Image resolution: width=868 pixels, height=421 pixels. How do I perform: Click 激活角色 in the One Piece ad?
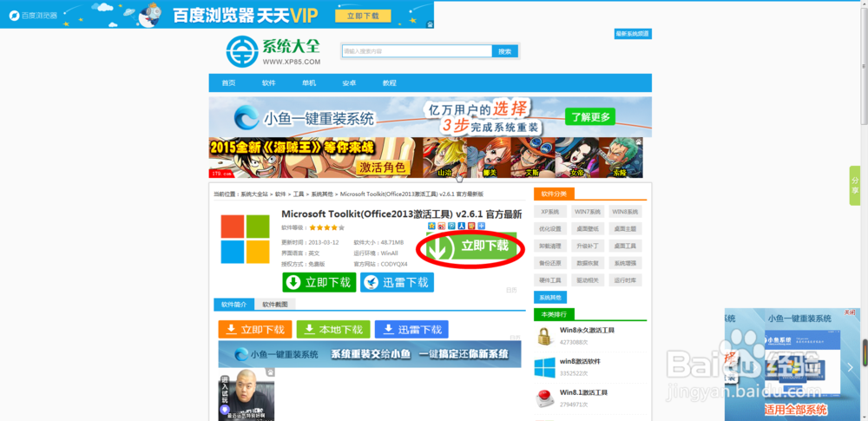coord(383,167)
